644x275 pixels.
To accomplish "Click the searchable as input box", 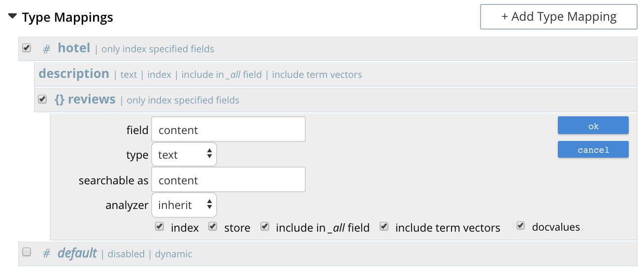I will coord(228,180).
